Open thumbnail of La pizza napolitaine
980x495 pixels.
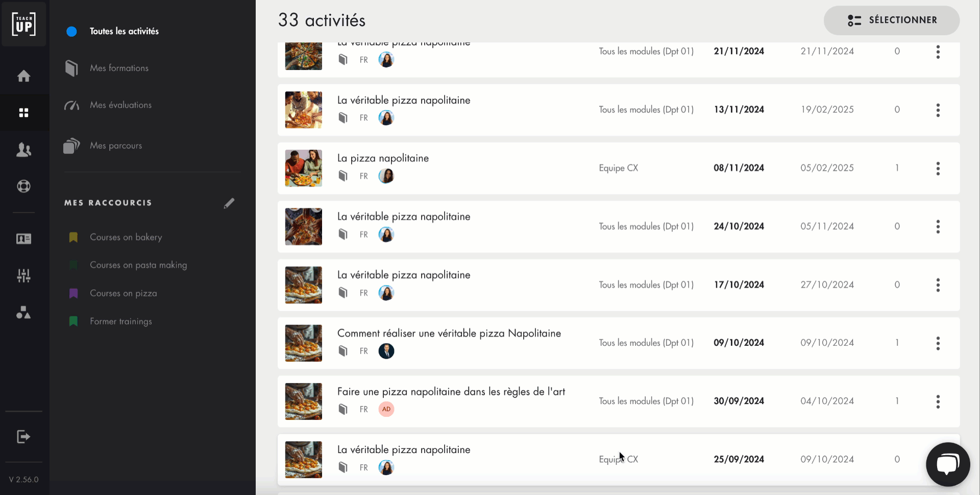(x=303, y=168)
